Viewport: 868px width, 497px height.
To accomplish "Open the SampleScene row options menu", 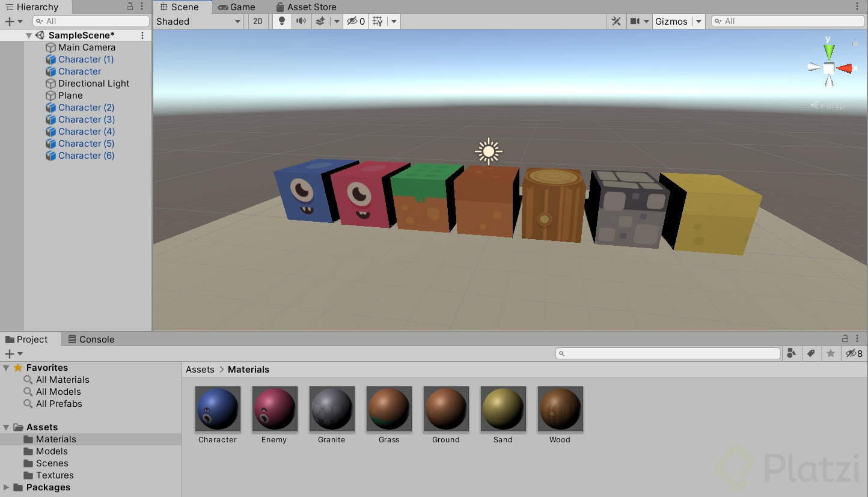I will point(142,35).
